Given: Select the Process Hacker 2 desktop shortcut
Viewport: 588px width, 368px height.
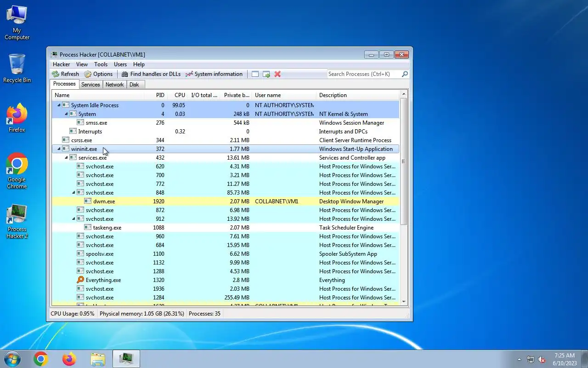Looking at the screenshot, I should 17,221.
